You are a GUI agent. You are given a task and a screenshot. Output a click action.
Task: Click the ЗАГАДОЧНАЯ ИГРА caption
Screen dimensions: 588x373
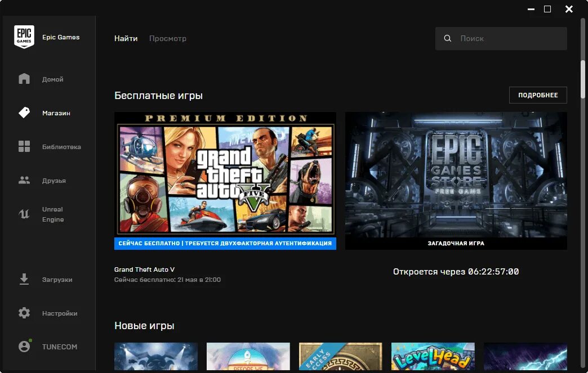[x=456, y=244]
